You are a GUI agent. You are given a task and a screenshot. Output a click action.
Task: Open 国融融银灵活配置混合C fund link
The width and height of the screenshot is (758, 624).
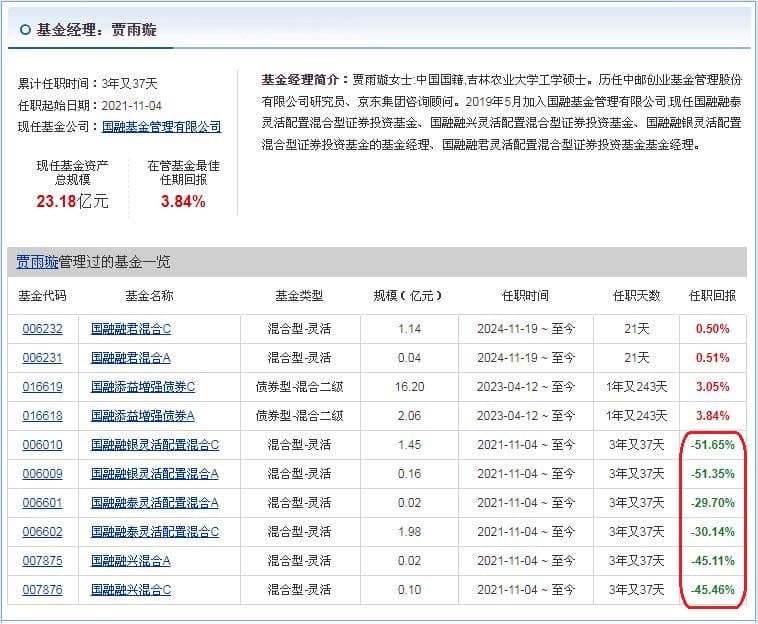coord(155,444)
